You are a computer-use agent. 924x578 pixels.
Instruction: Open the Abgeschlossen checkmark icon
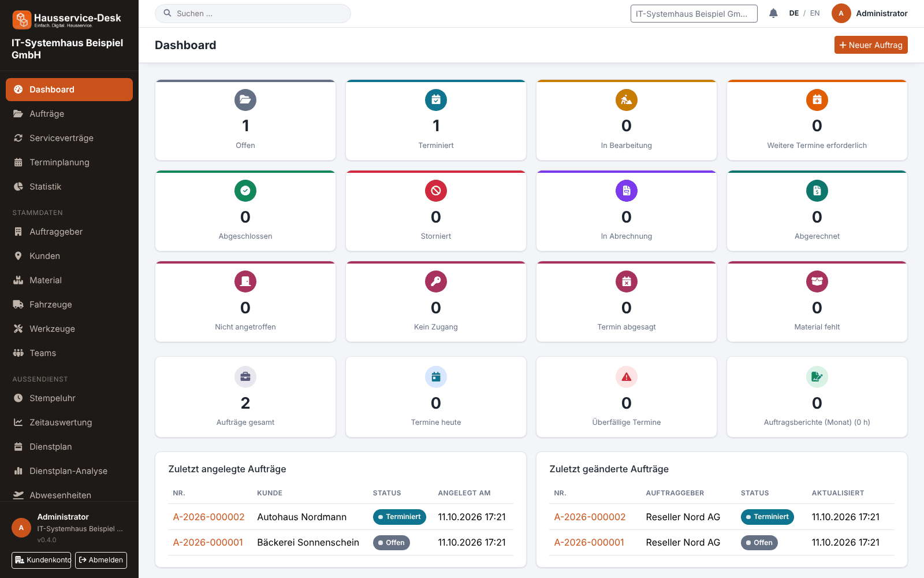coord(245,191)
